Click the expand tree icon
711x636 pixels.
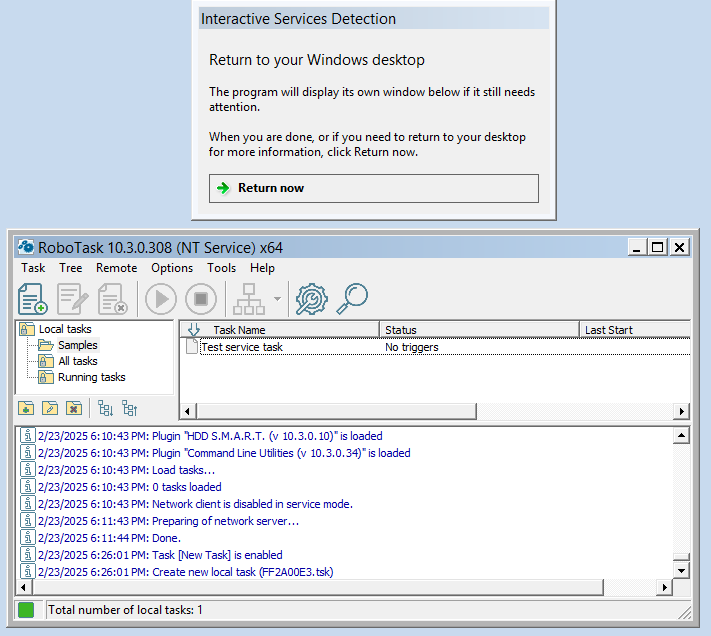pos(105,408)
